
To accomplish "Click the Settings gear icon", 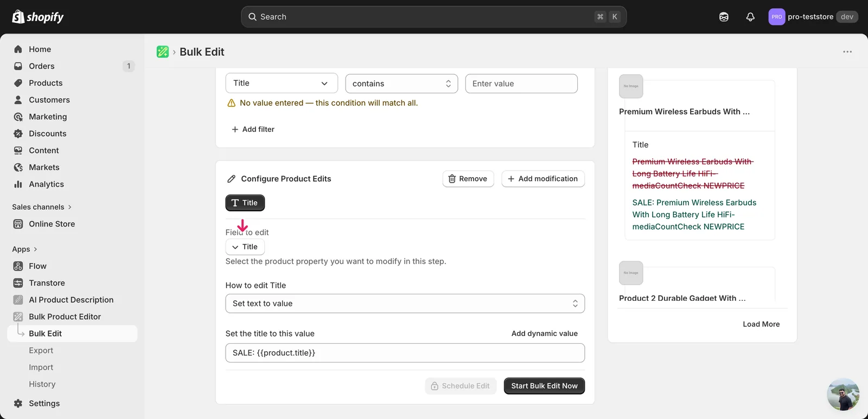I will 18,403.
